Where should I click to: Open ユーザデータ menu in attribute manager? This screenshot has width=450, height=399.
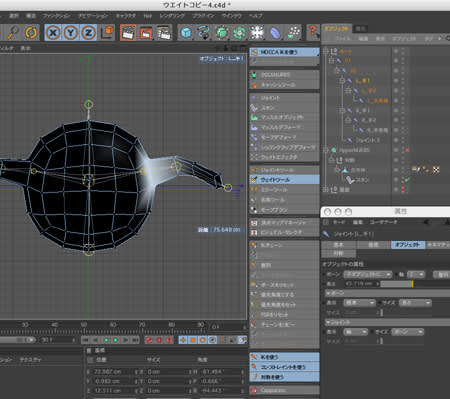[x=383, y=222]
